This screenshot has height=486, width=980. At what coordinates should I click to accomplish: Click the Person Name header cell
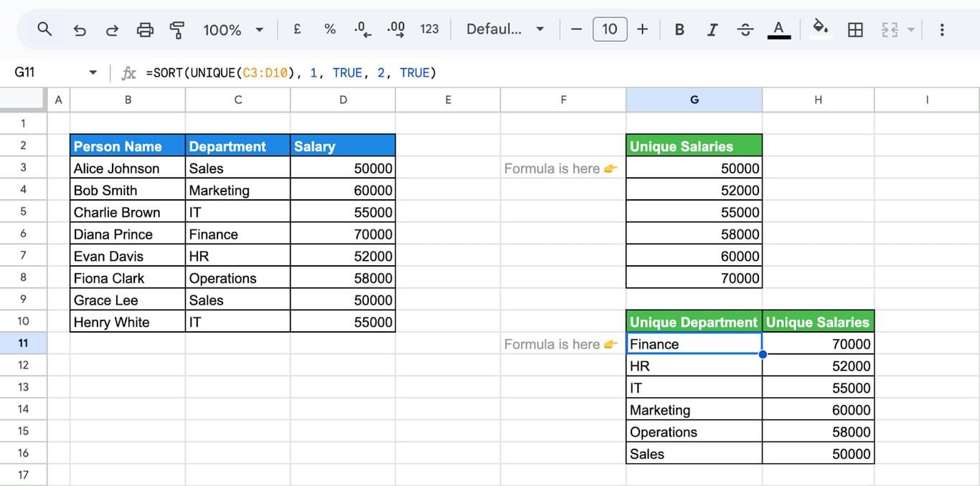tap(128, 146)
